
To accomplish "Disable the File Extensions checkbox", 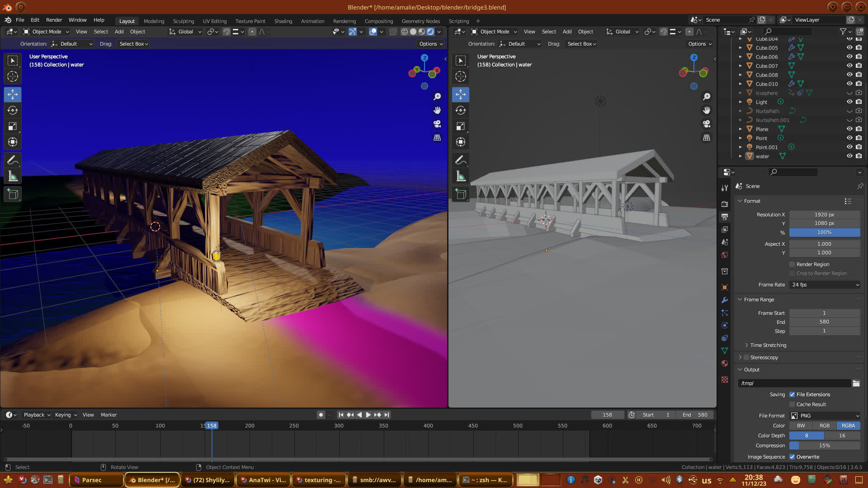I will [x=792, y=394].
